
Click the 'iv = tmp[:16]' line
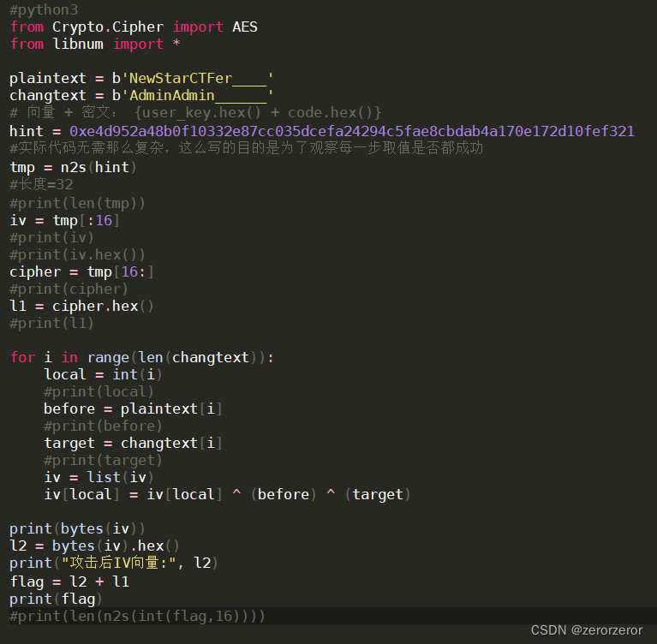(64, 220)
